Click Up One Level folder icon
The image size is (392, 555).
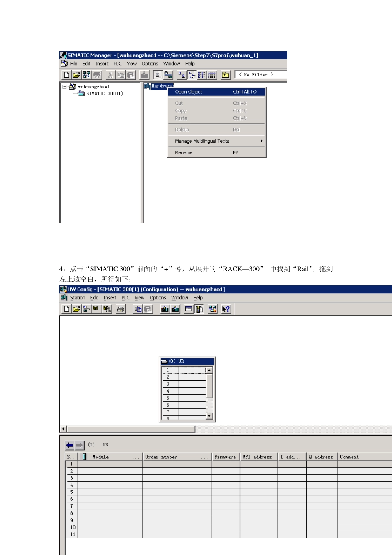225,75
